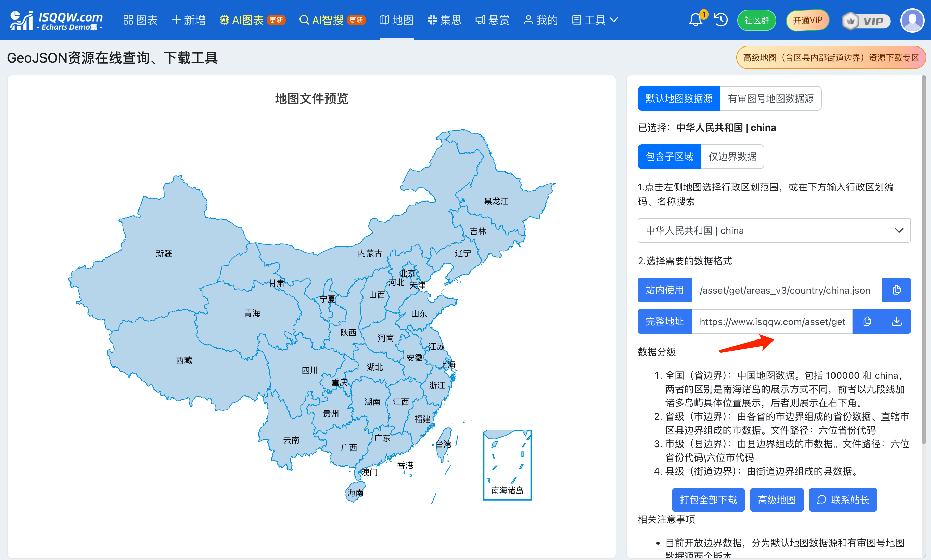Click the ISQQW.com site logo
The height and width of the screenshot is (560, 931).
click(57, 21)
